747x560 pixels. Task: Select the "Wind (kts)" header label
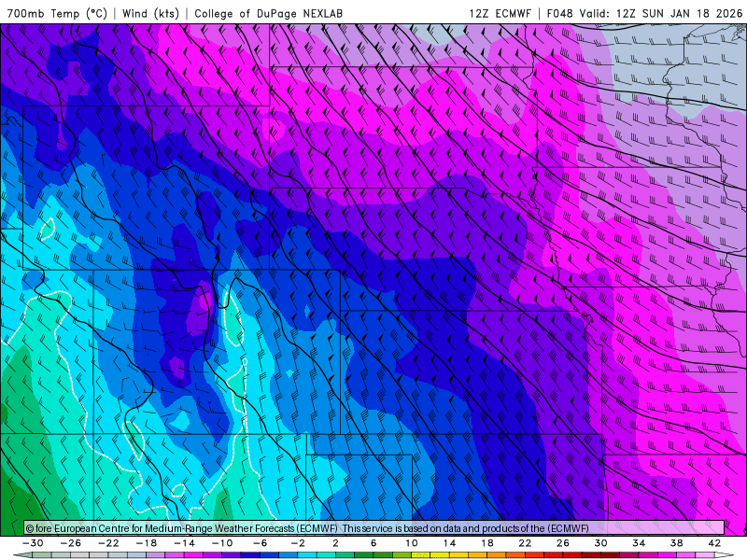pos(151,13)
